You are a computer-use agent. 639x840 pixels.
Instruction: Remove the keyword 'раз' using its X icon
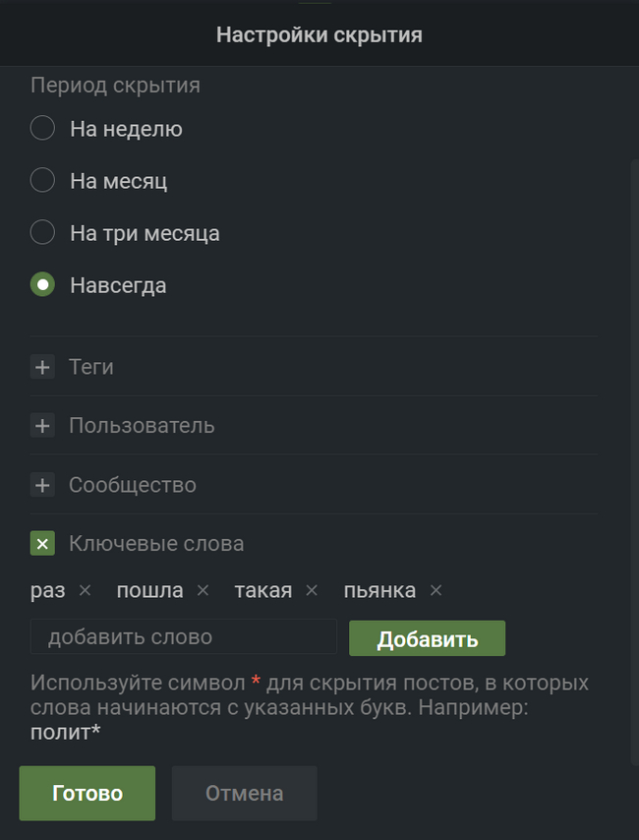[85, 591]
